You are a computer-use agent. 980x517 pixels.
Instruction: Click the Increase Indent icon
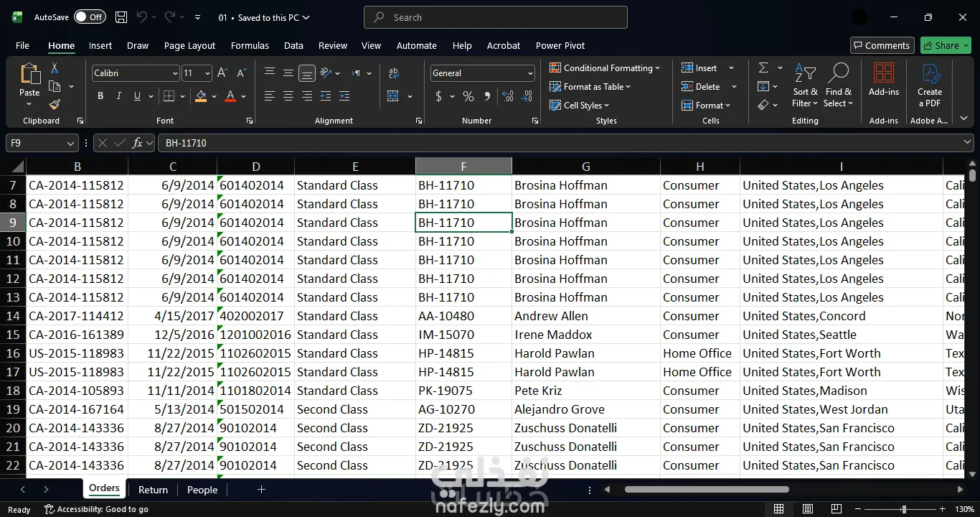coord(344,96)
